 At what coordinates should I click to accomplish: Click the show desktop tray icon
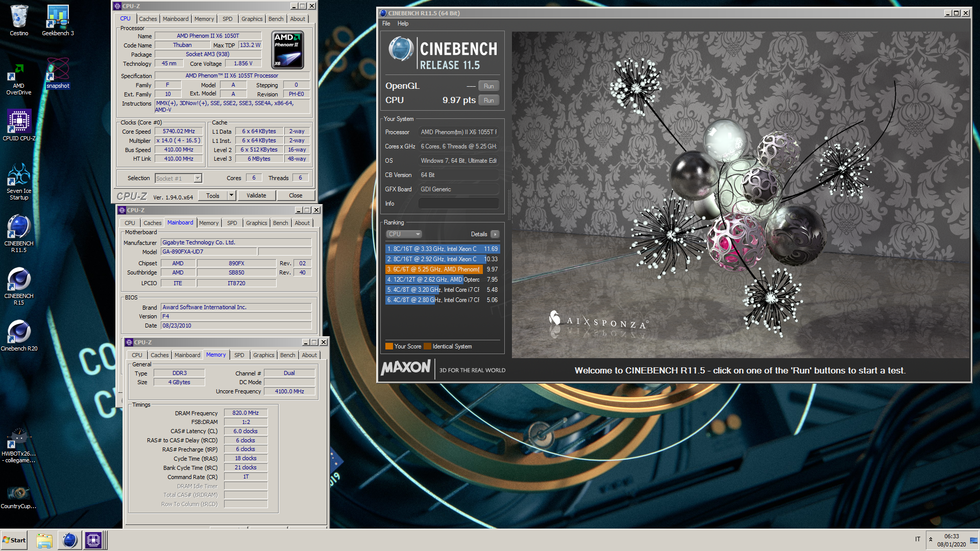(x=973, y=540)
